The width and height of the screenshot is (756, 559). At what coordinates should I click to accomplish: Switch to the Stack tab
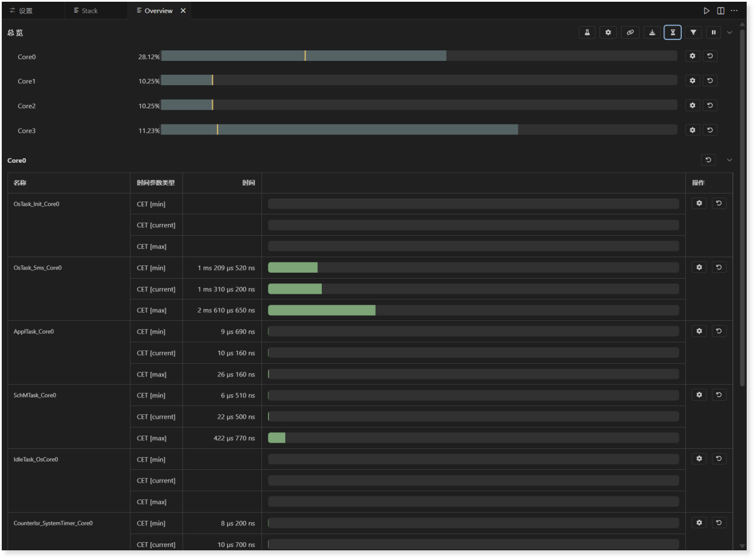coord(89,11)
